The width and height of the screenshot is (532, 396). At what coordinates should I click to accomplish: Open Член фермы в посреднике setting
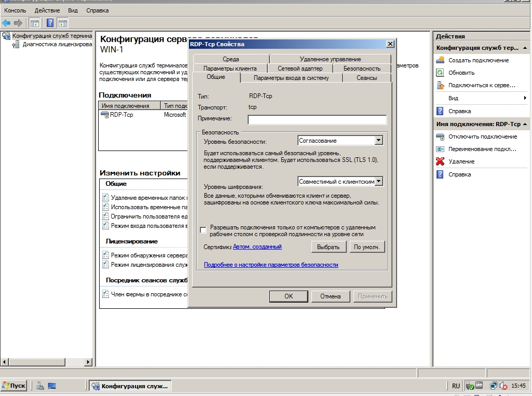click(x=149, y=294)
